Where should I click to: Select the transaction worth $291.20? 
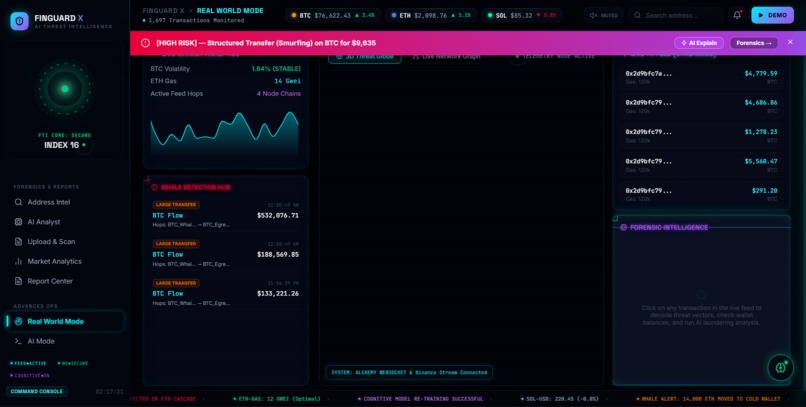point(701,194)
